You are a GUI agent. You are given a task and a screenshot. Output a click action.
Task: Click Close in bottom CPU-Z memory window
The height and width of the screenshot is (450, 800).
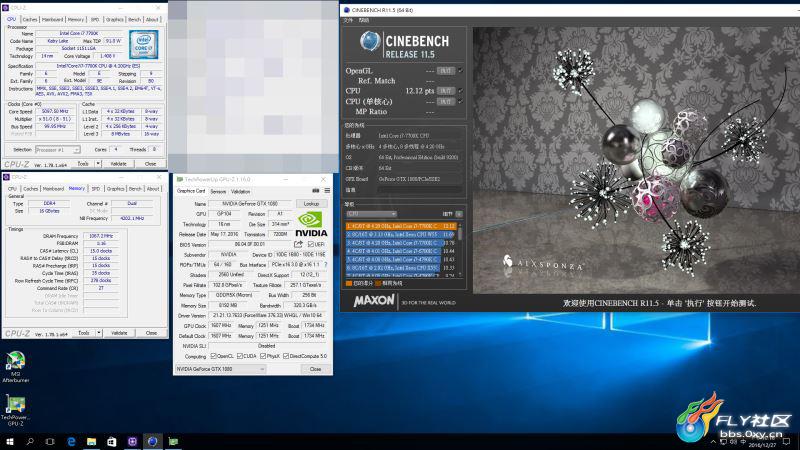point(151,333)
